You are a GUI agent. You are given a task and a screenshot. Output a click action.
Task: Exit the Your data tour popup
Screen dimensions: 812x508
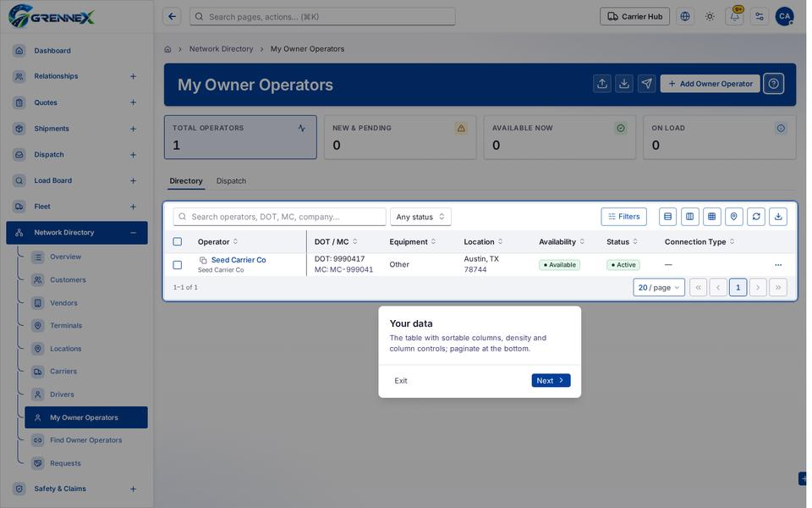[x=401, y=380]
